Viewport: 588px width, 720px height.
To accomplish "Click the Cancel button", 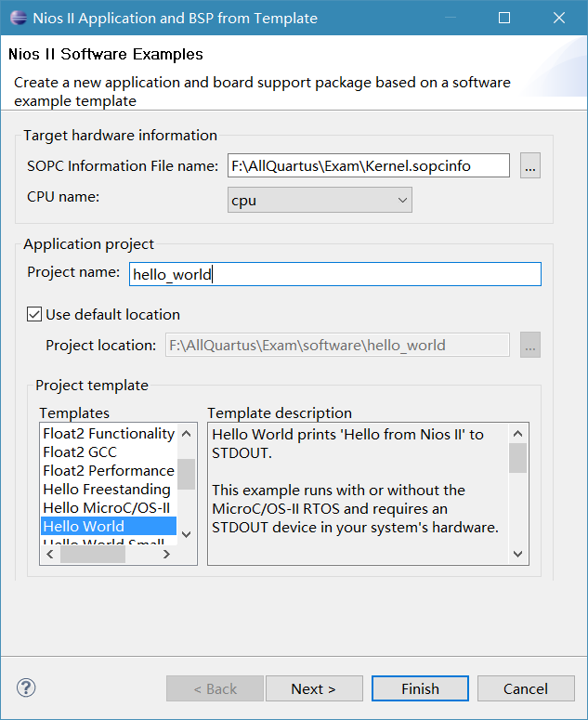I will pyautogui.click(x=526, y=688).
